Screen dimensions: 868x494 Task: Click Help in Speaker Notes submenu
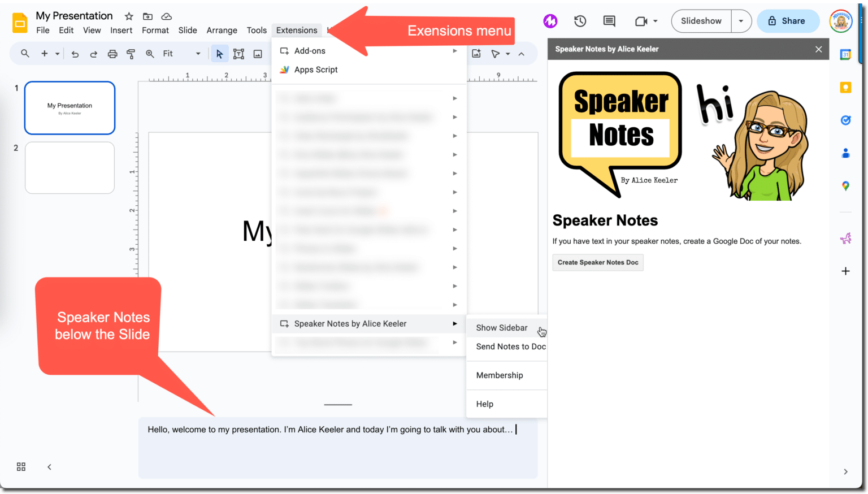pyautogui.click(x=507, y=404)
